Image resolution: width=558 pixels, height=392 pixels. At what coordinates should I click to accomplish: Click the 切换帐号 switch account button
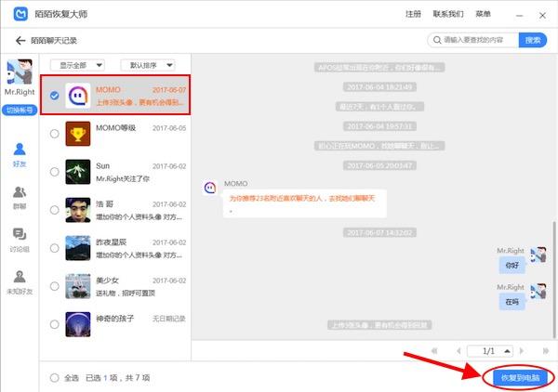20,110
